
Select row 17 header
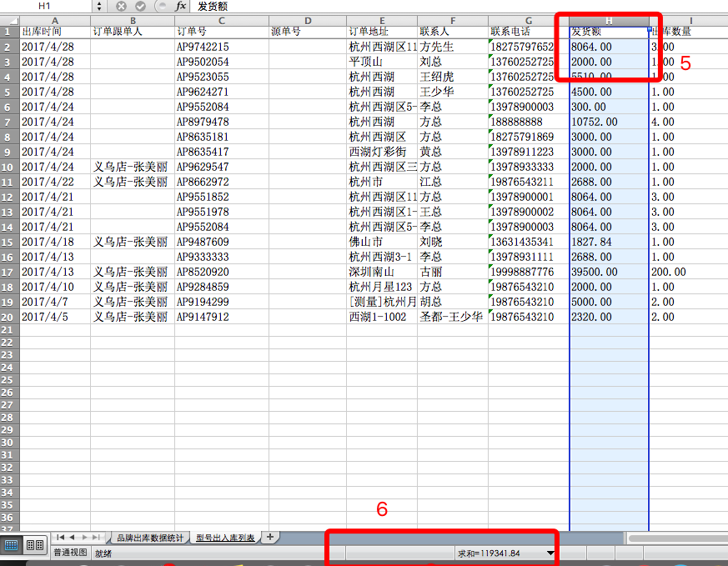tap(9, 272)
